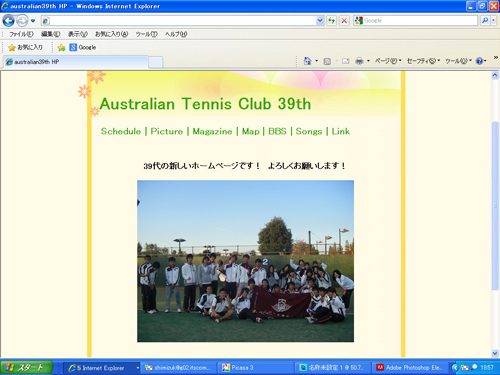Screen dimensions: 500x375
Task: Open the 編集(E) menu
Action: pos(51,34)
